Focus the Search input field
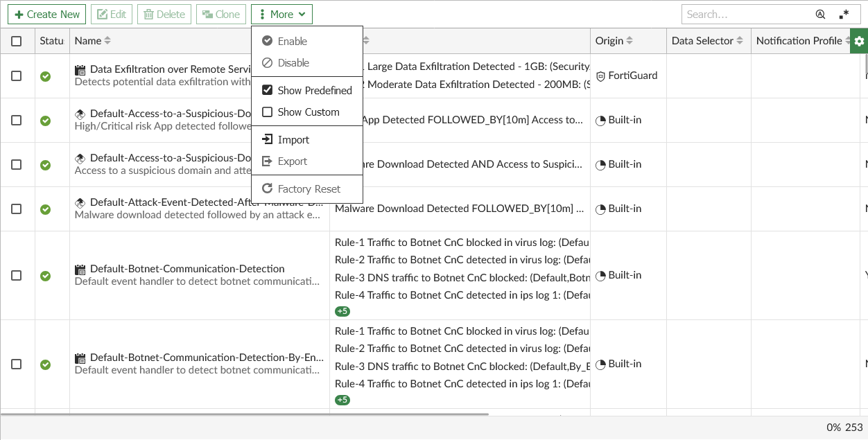Screen dimensions: 868x440 [x=745, y=14]
